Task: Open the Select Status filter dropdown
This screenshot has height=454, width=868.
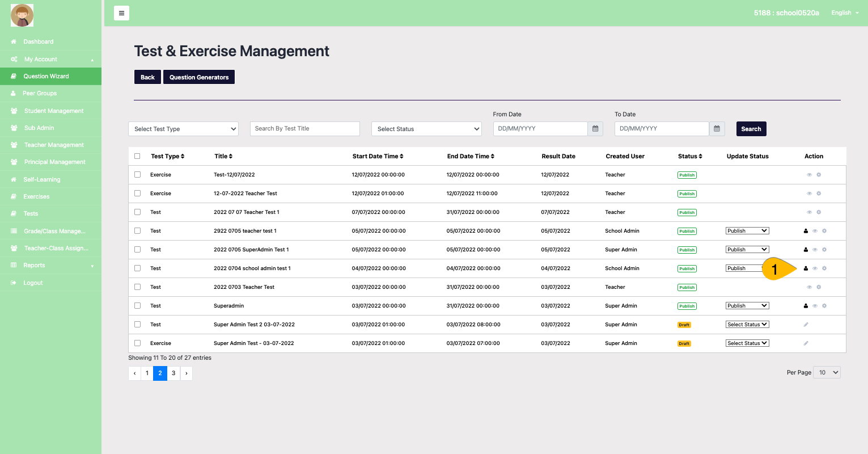Action: [x=426, y=129]
